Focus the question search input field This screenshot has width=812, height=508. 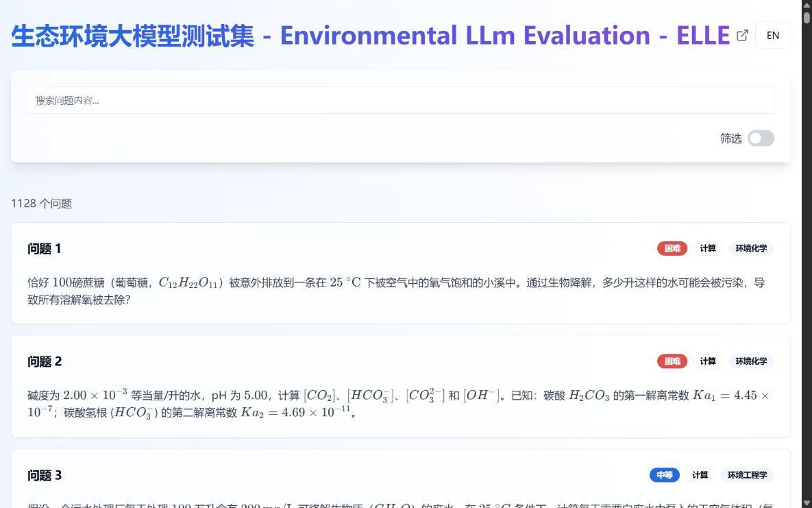tap(400, 100)
